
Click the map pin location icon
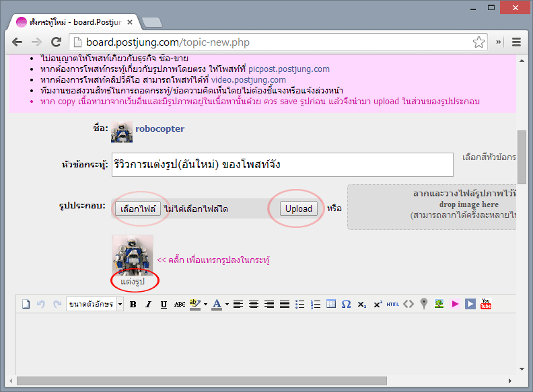click(423, 304)
